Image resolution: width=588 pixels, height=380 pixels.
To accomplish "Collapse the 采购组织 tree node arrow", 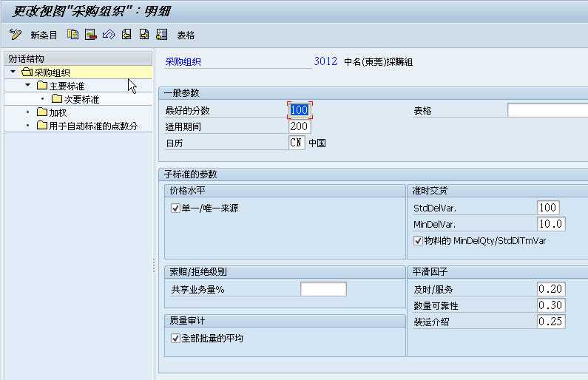I will pos(13,72).
